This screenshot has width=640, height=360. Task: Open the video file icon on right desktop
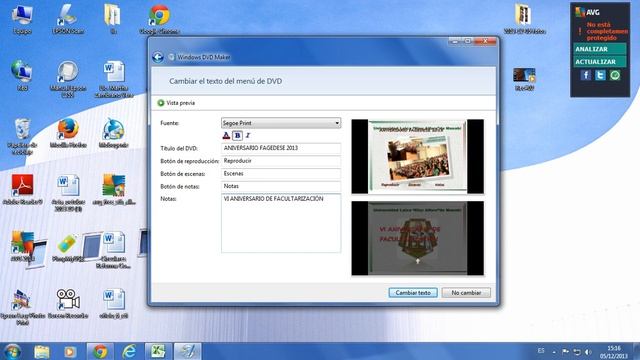[x=524, y=79]
